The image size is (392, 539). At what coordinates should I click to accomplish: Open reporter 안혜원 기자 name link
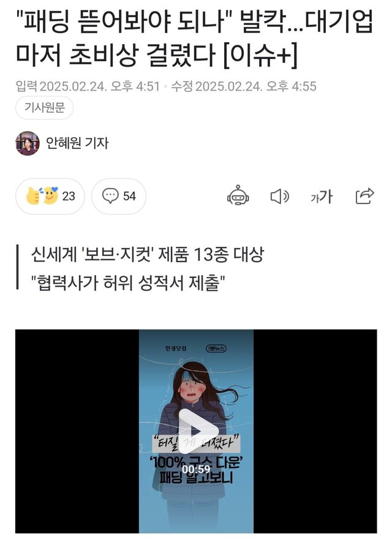tap(77, 143)
